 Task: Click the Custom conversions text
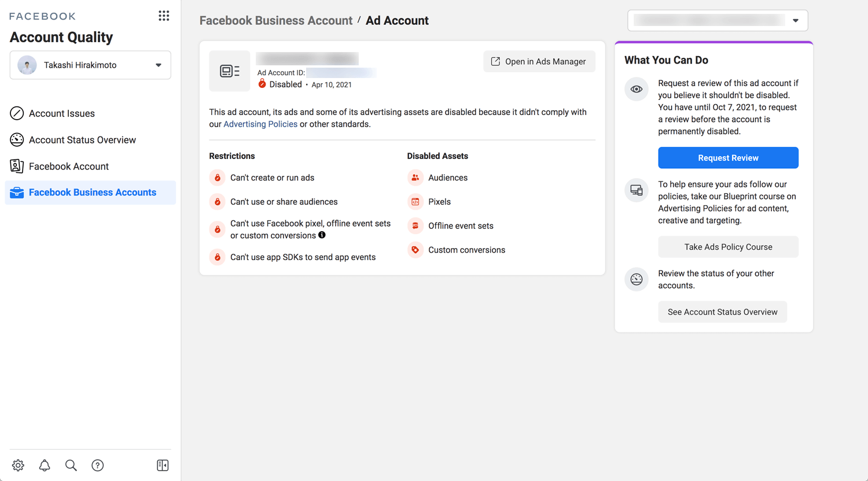tap(466, 250)
